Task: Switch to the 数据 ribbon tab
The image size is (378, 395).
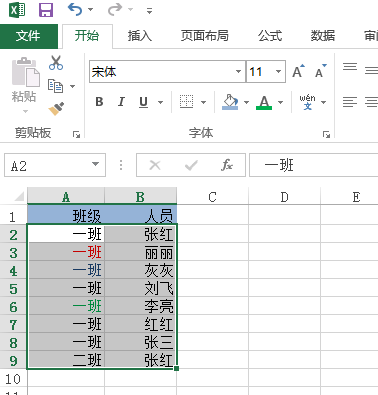Action: click(323, 36)
